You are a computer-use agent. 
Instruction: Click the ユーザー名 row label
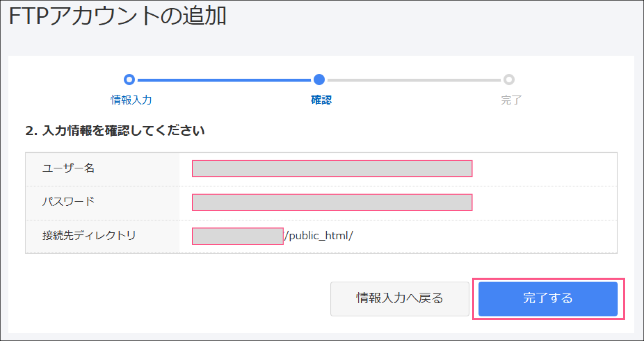click(69, 169)
